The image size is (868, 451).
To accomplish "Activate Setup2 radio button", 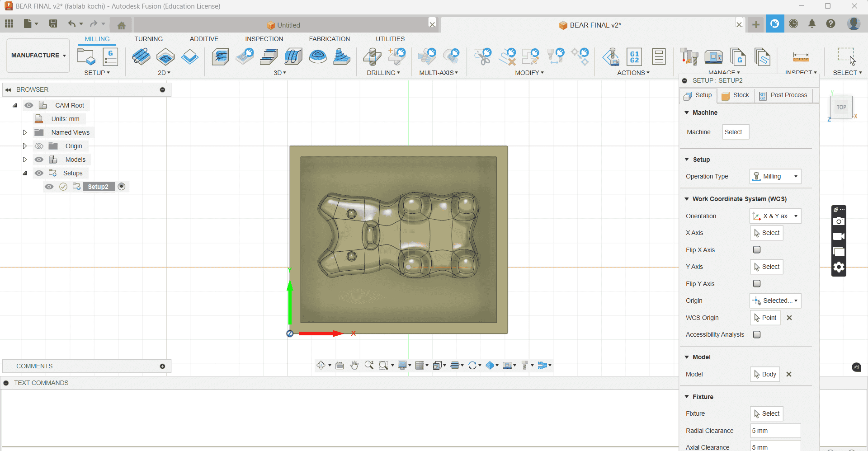I will tap(122, 187).
